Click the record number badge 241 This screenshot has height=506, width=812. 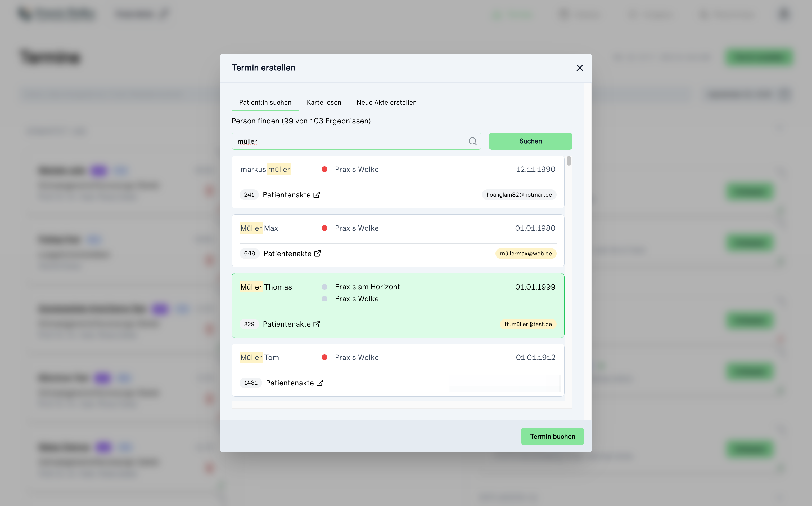coord(249,195)
